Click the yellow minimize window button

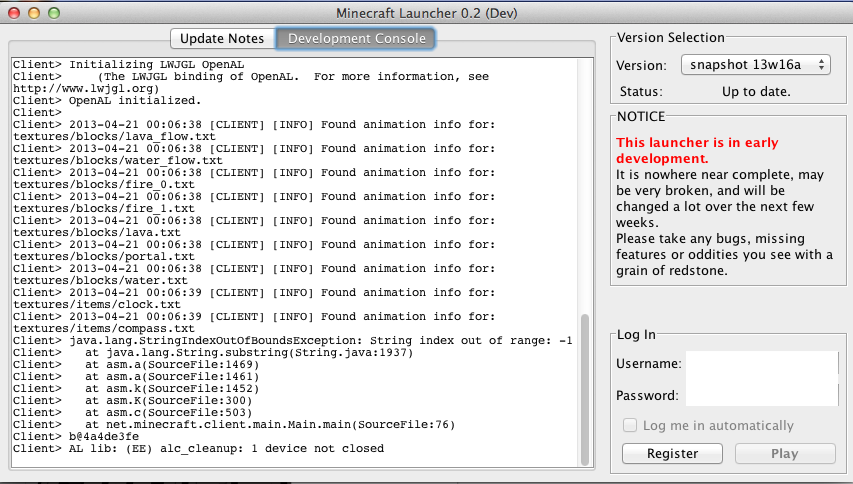pyautogui.click(x=34, y=14)
